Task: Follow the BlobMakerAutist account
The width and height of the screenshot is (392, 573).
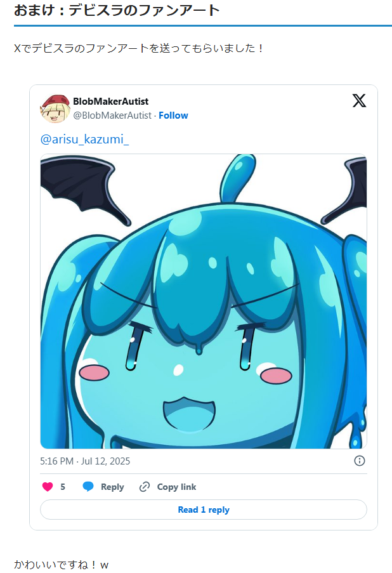Action: click(x=173, y=115)
